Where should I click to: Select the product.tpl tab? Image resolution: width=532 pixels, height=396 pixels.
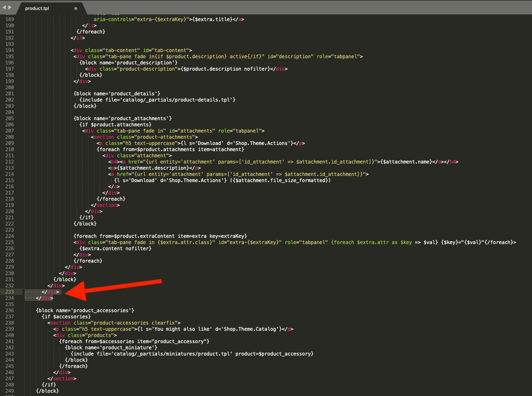37,8
